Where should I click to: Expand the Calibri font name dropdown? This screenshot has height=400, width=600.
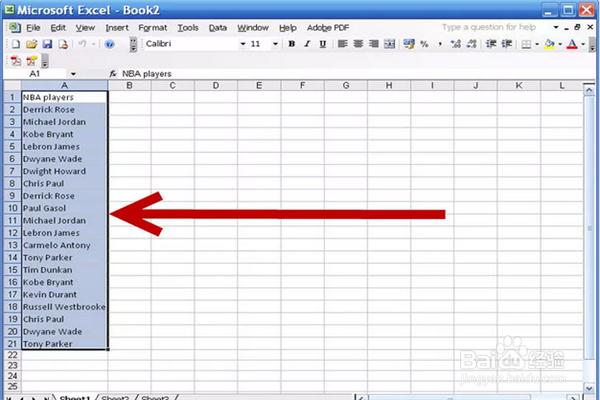pos(243,44)
